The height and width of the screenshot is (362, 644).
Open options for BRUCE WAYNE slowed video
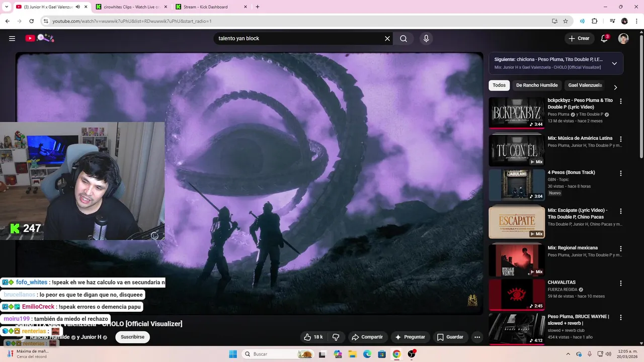point(621,318)
